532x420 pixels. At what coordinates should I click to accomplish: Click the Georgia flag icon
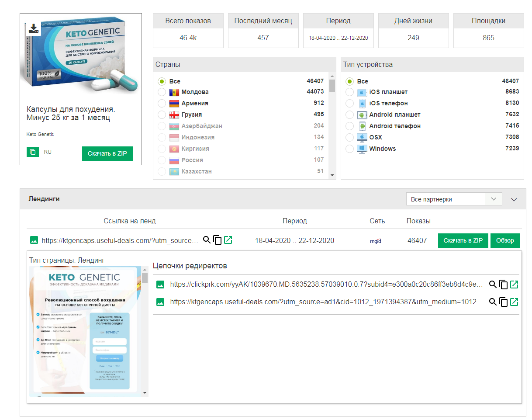174,115
